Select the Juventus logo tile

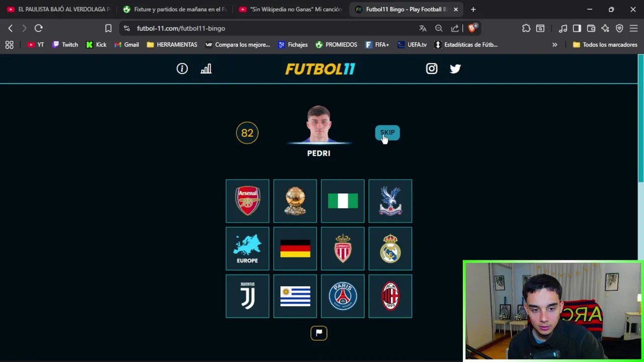248,297
